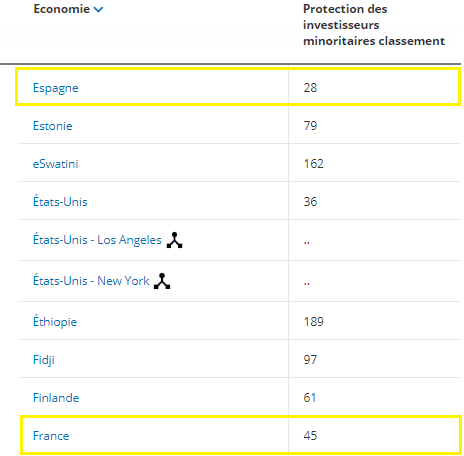
Task: Open the États-Unis - Los Angeles link
Action: pos(97,239)
